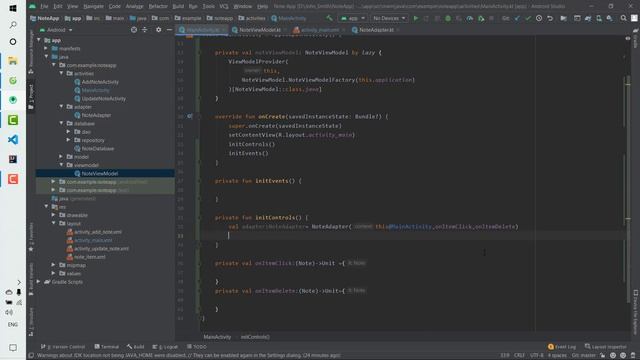Screen dimensions: 640x360
Task: Click the green Debug app bug icon
Action: [x=448, y=18]
